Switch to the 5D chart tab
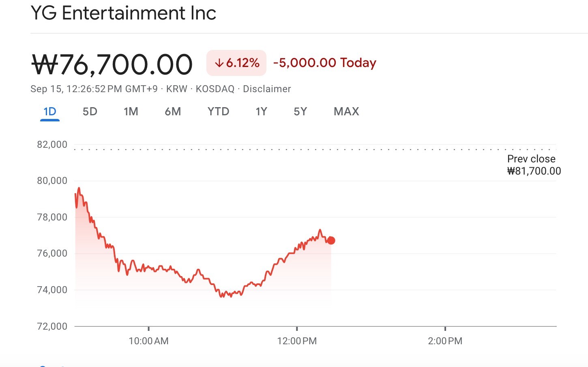This screenshot has height=367, width=588. pyautogui.click(x=90, y=112)
